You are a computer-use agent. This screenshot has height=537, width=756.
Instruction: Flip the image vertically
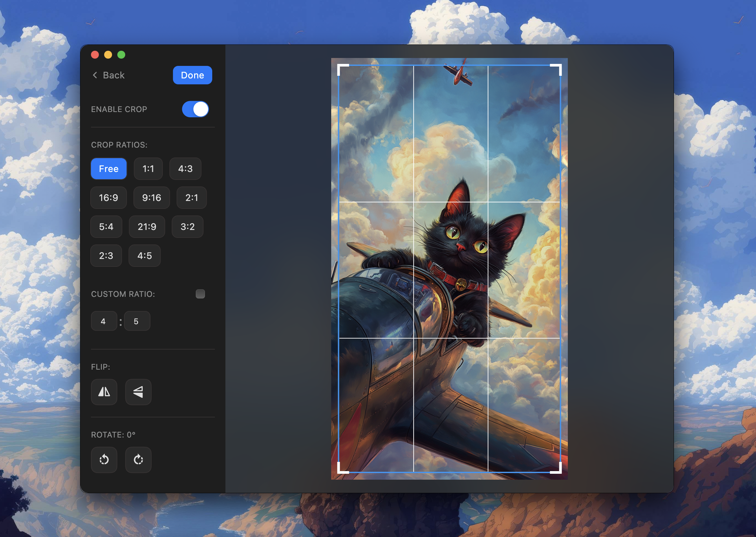click(138, 392)
